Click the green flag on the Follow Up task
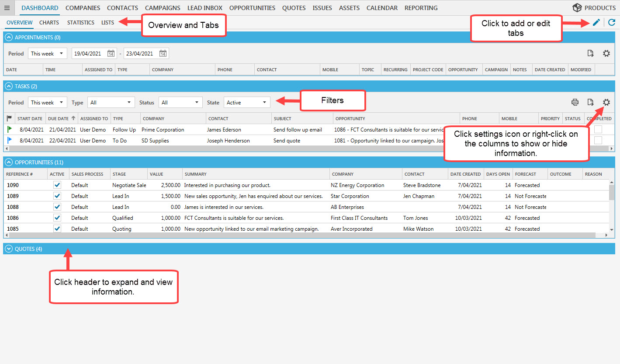 [x=9, y=129]
